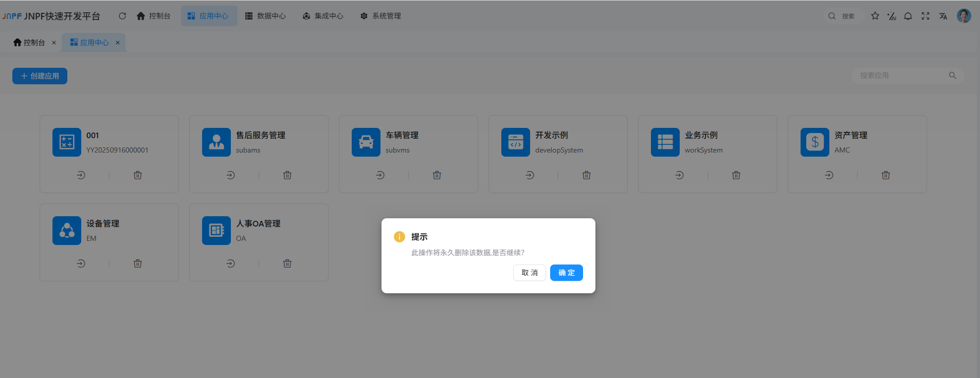
Task: Click the 车辆管理 car app icon
Action: [x=366, y=142]
